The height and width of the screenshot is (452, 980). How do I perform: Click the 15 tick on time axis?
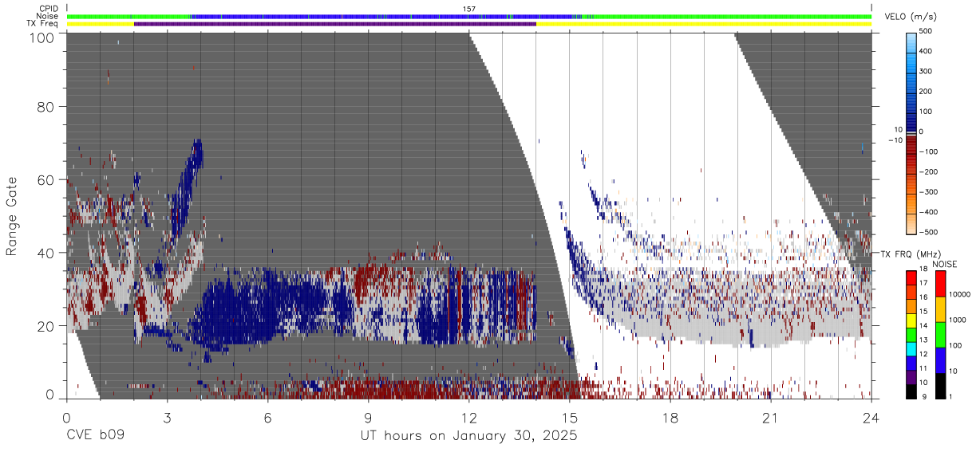pyautogui.click(x=569, y=418)
